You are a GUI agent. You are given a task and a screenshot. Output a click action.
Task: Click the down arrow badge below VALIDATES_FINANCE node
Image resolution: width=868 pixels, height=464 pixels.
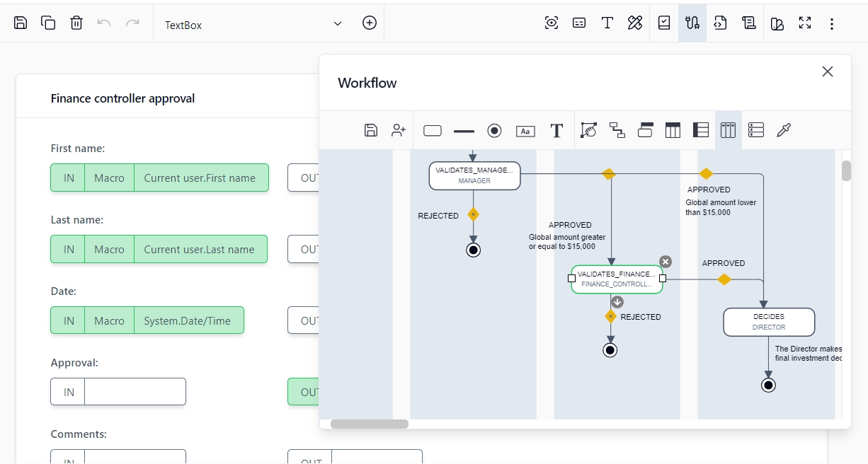617,302
